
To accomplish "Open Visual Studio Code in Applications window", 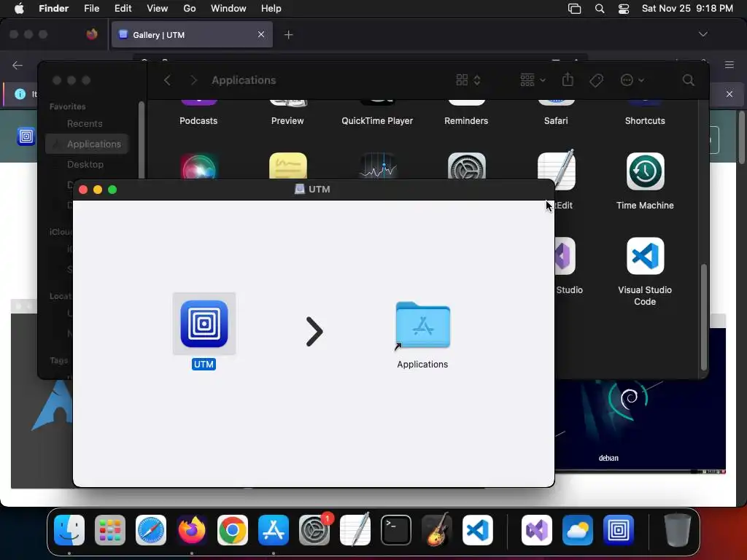I will point(645,256).
